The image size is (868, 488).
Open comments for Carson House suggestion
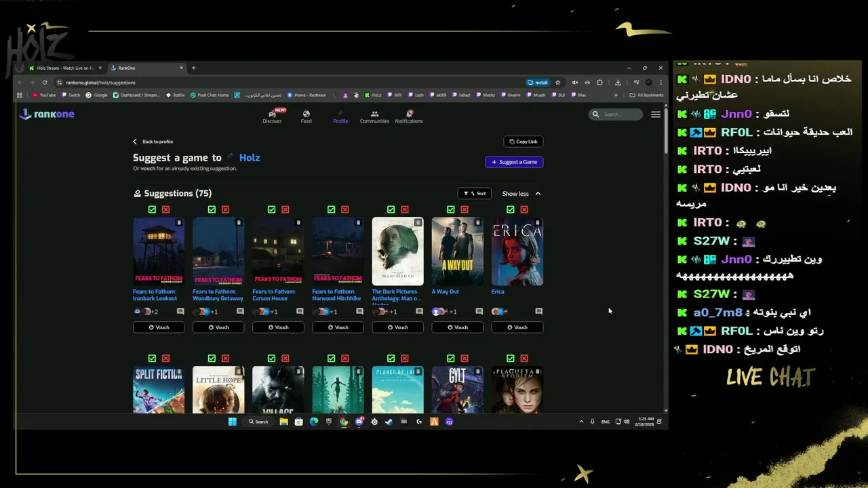pyautogui.click(x=300, y=312)
